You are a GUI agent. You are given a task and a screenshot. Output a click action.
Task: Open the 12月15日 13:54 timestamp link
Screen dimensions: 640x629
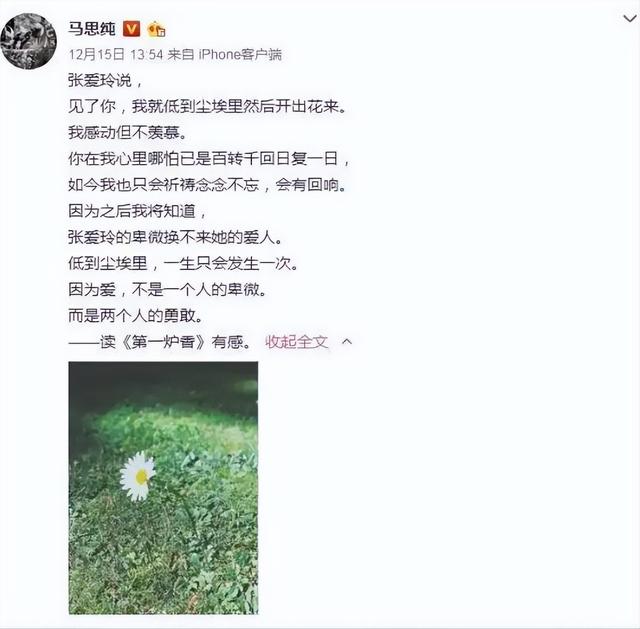(116, 54)
